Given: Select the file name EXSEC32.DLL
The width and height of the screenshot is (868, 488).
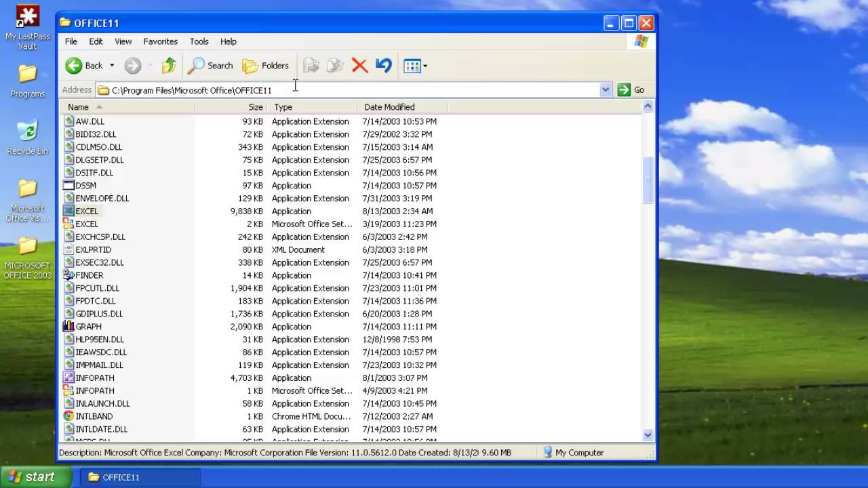Looking at the screenshot, I should tap(100, 262).
